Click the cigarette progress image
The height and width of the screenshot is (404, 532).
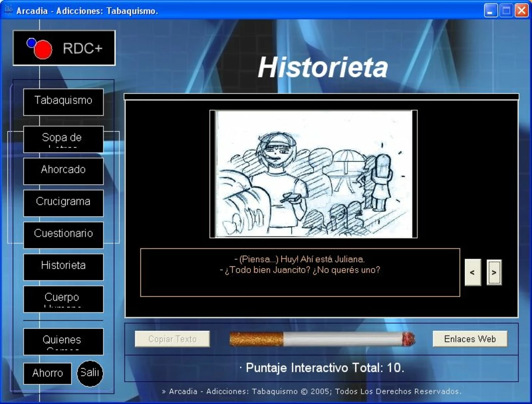[x=323, y=339]
